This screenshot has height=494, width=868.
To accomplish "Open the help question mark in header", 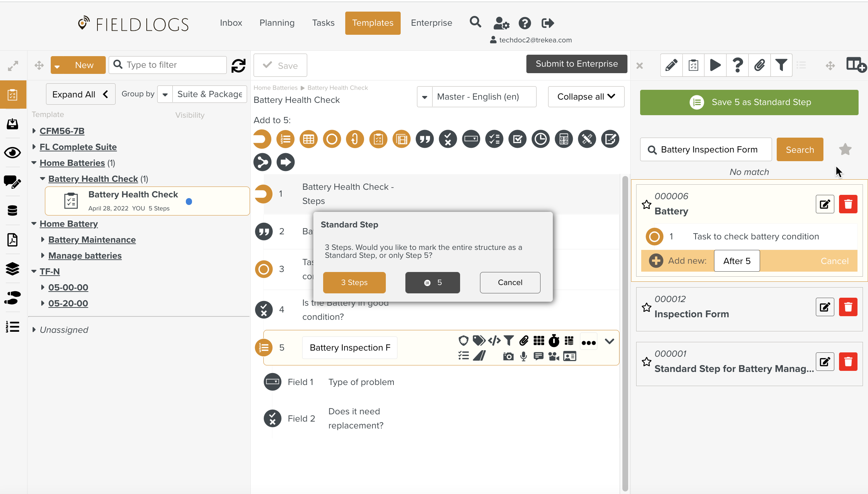I will click(525, 23).
